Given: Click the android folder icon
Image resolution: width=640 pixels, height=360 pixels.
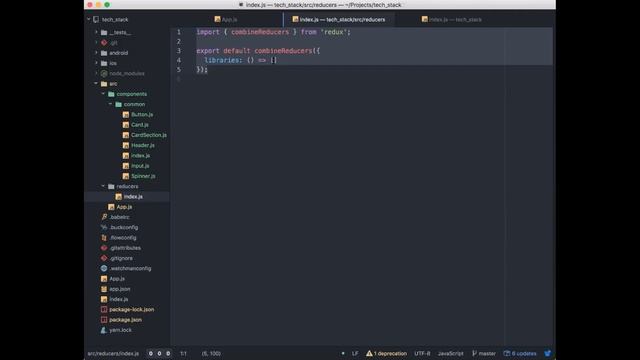Looking at the screenshot, I should click(104, 53).
